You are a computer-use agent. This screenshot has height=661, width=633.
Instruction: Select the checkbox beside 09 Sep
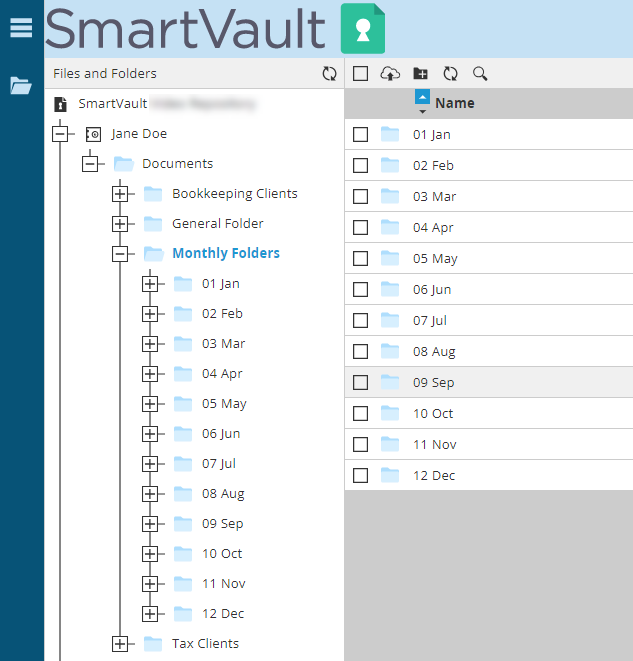tap(361, 382)
